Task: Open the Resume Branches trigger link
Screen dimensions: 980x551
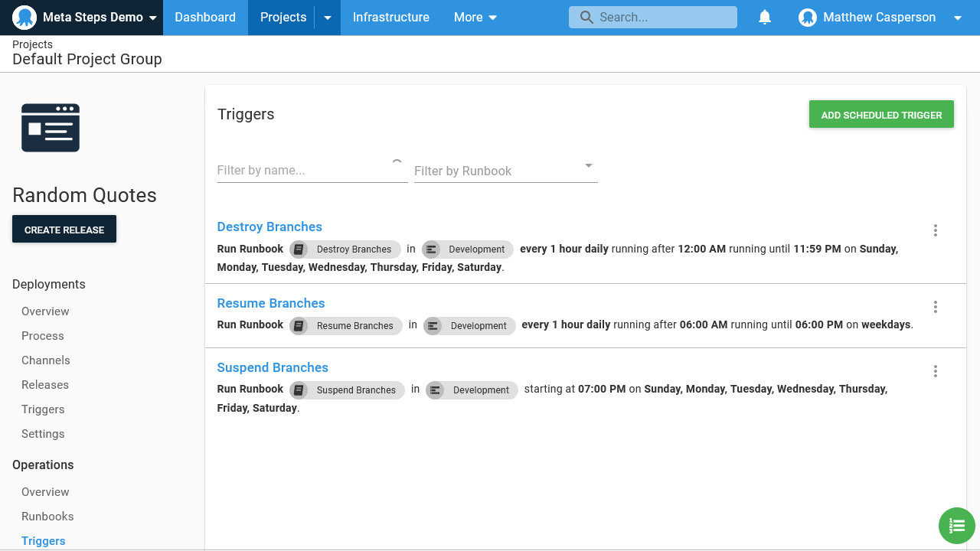Action: pyautogui.click(x=271, y=303)
